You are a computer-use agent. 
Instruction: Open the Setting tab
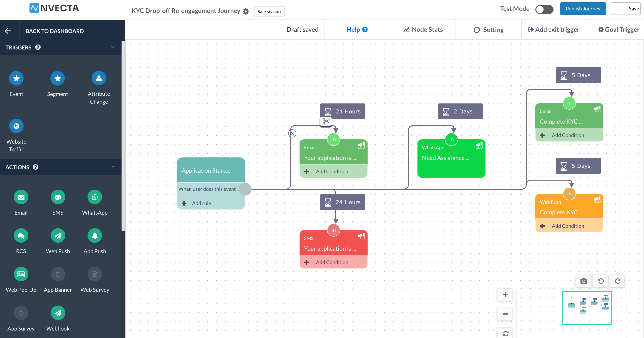(x=488, y=30)
